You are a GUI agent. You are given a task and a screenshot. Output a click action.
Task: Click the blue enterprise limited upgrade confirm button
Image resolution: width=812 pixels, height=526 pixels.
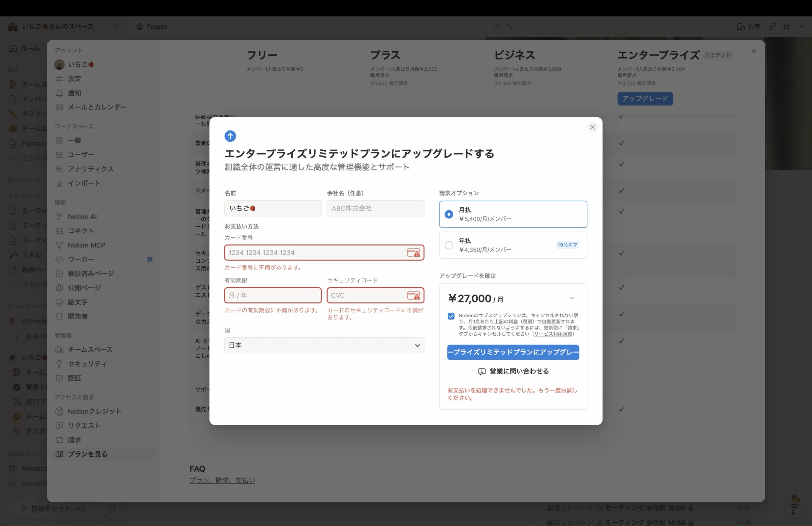513,352
